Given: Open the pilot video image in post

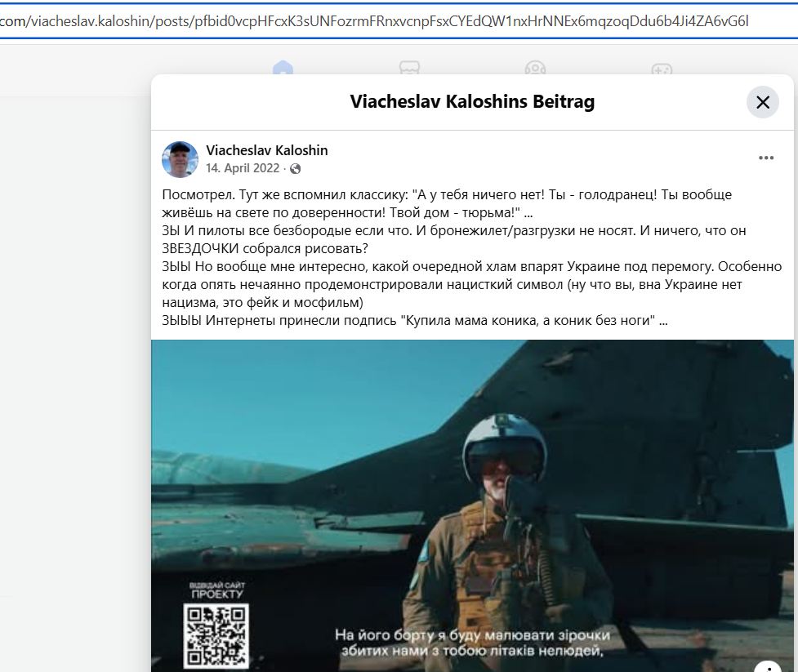Looking at the screenshot, I should 472,490.
